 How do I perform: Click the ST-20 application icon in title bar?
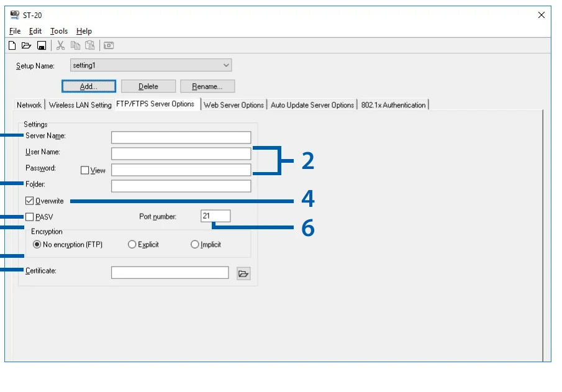click(x=15, y=15)
